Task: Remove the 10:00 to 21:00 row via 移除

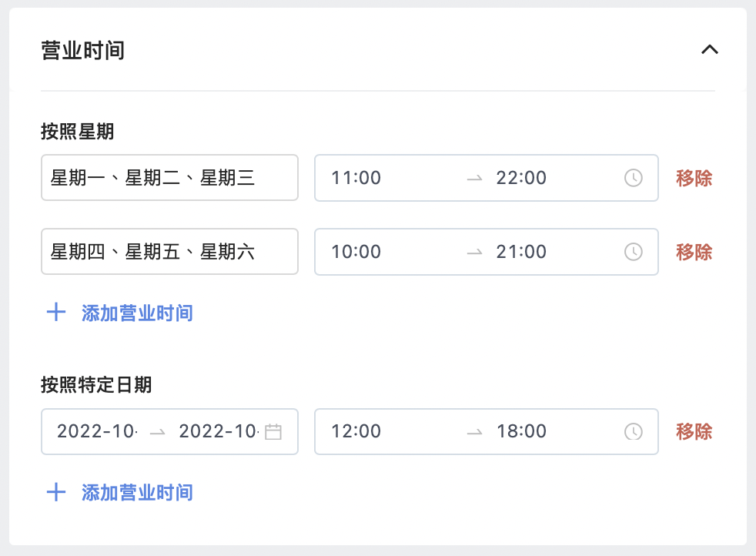Action: click(694, 252)
